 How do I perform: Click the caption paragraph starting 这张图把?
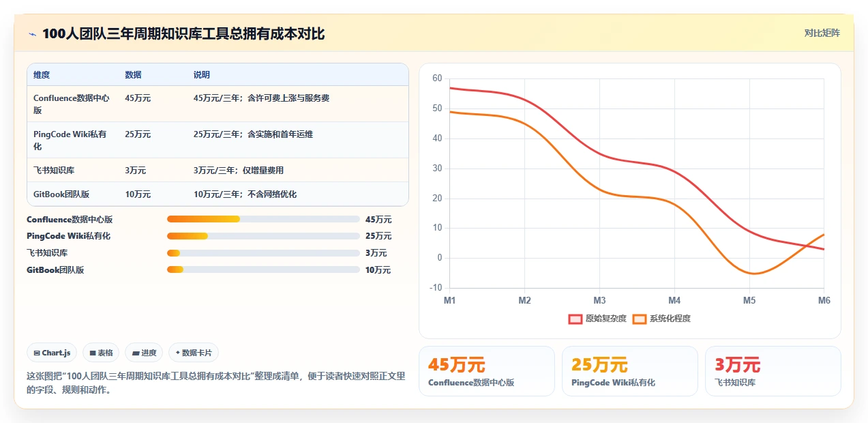tap(216, 383)
